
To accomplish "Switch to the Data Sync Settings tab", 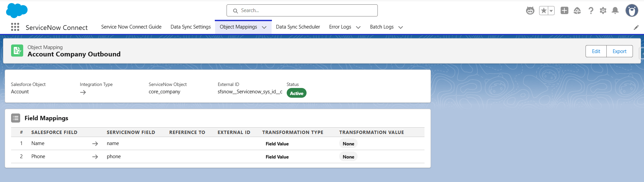I will click(x=191, y=27).
